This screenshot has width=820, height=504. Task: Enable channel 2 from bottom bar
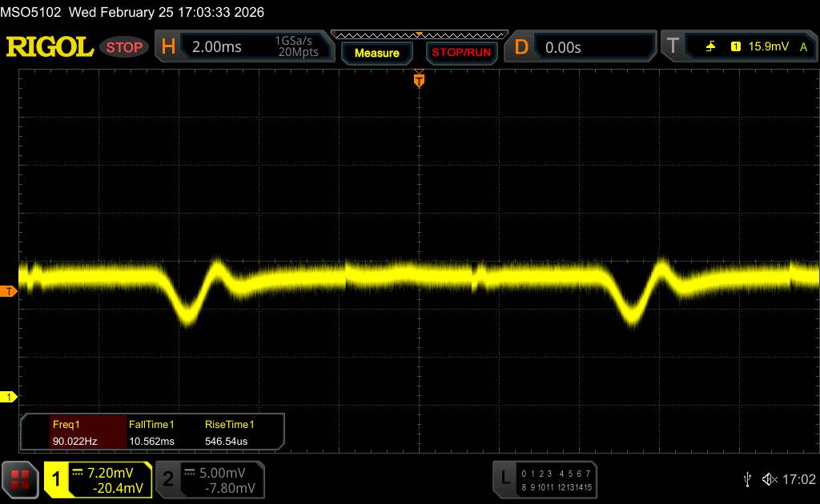(x=168, y=478)
